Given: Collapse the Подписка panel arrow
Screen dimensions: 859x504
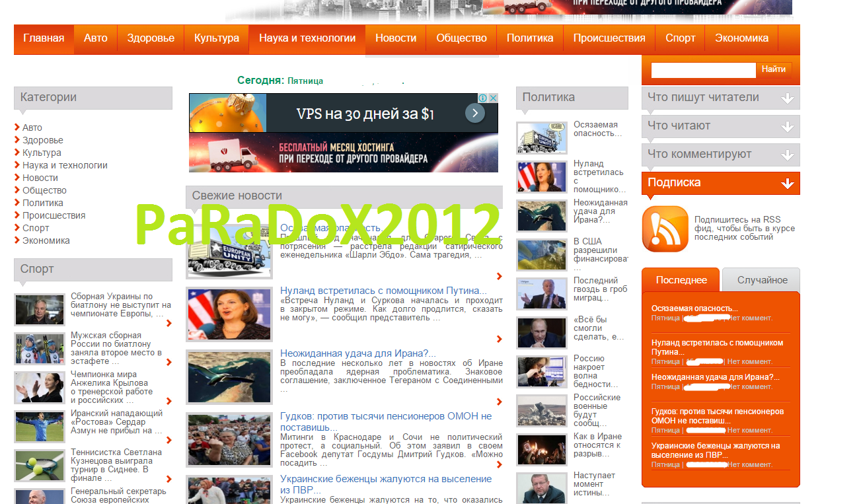Looking at the screenshot, I should [787, 184].
